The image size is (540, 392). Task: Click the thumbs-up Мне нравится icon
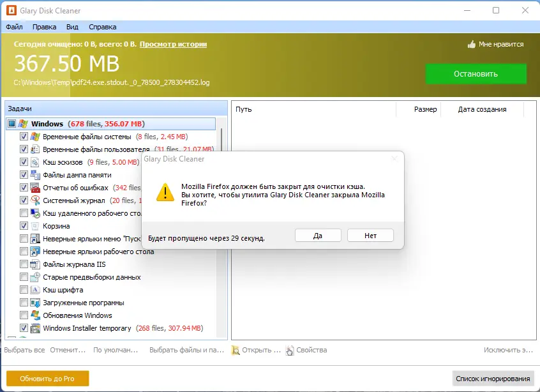(x=472, y=44)
